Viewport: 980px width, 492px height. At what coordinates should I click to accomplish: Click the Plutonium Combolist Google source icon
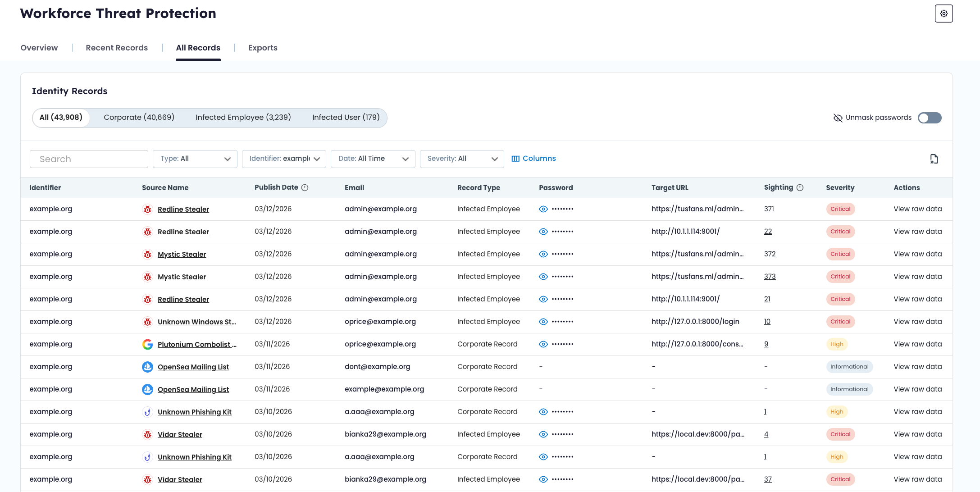point(147,344)
